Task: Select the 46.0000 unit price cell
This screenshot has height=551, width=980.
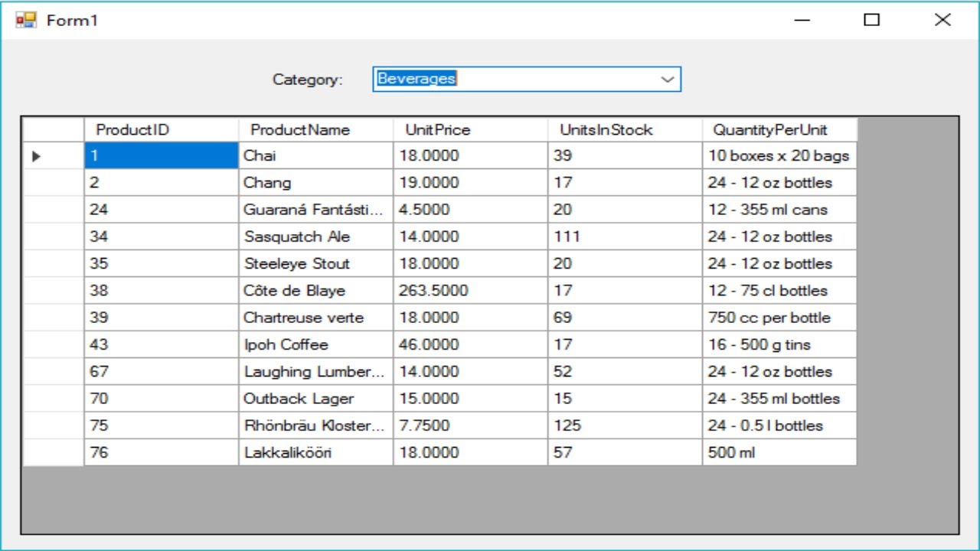Action: click(x=471, y=344)
